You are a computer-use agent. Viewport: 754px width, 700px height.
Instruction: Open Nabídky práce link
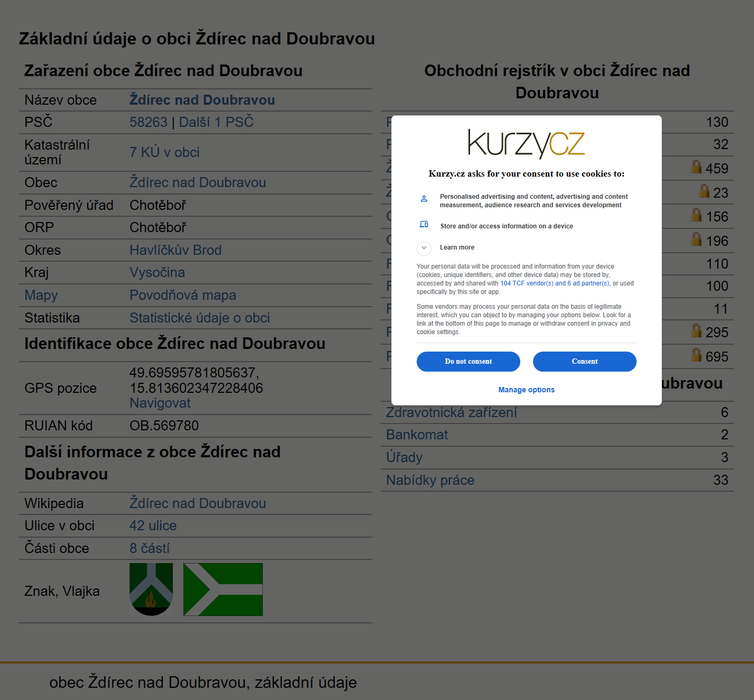click(430, 480)
